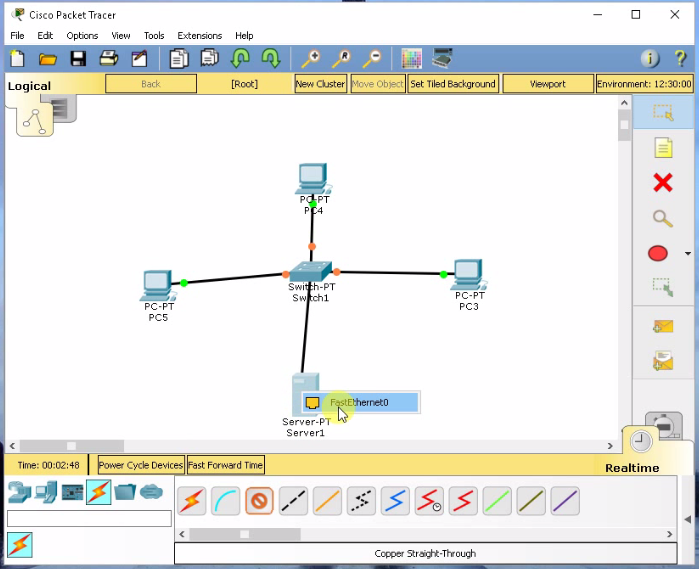
Task: Click the Zoom Reset magnifier
Action: [341, 59]
